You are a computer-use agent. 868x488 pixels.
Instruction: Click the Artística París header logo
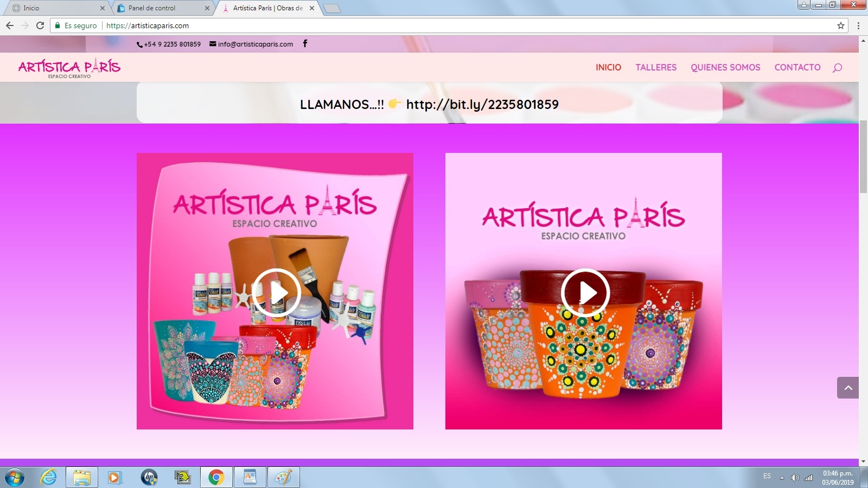pos(69,68)
